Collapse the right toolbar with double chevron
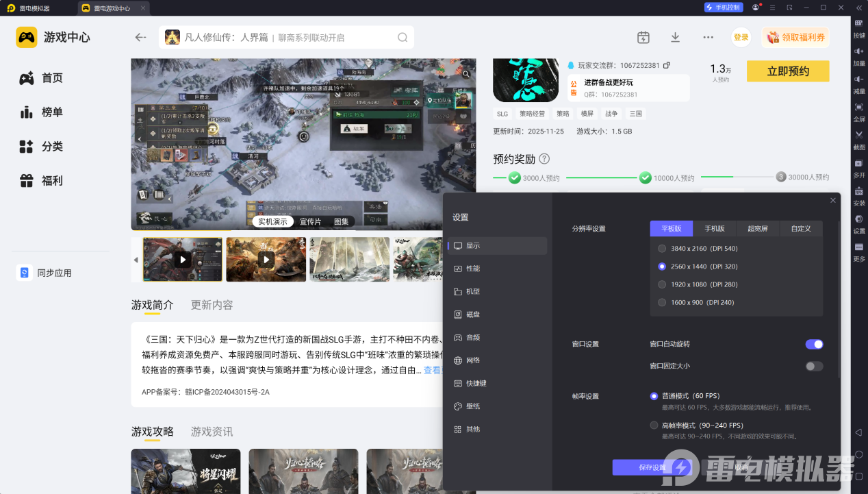Image resolution: width=868 pixels, height=494 pixels. point(858,8)
